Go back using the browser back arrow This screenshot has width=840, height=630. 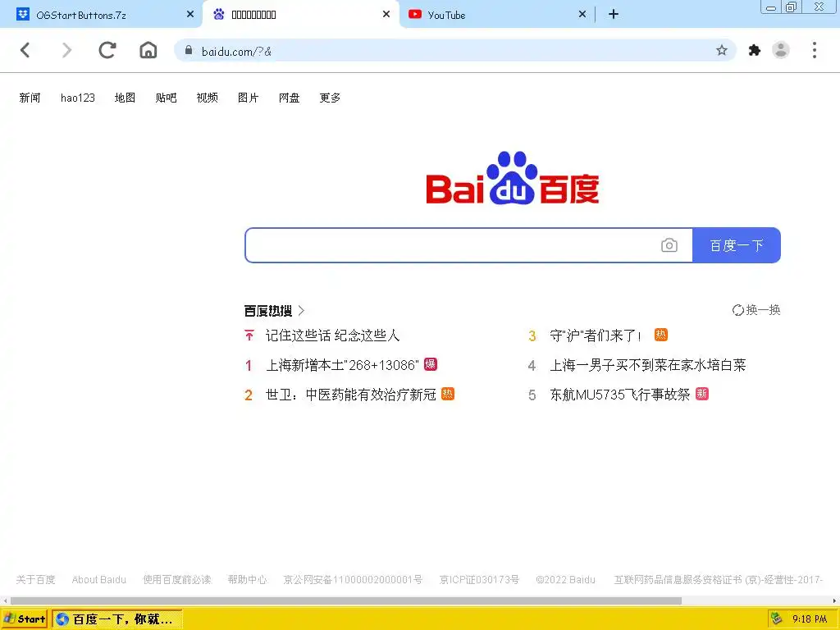click(x=25, y=50)
